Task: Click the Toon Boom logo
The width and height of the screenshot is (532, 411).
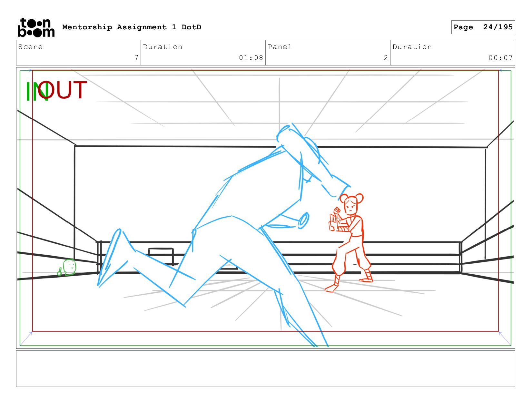Action: (36, 27)
